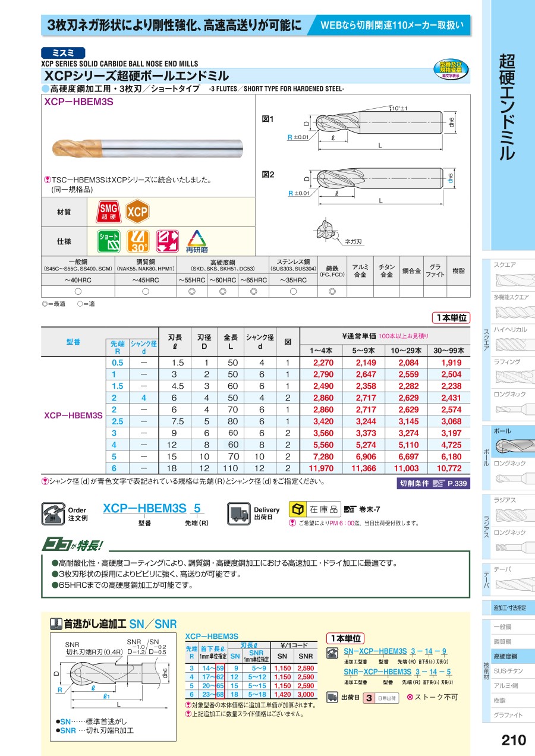Select the 高硬度鋼 material tab
This screenshot has width=535, height=756.
[509, 656]
